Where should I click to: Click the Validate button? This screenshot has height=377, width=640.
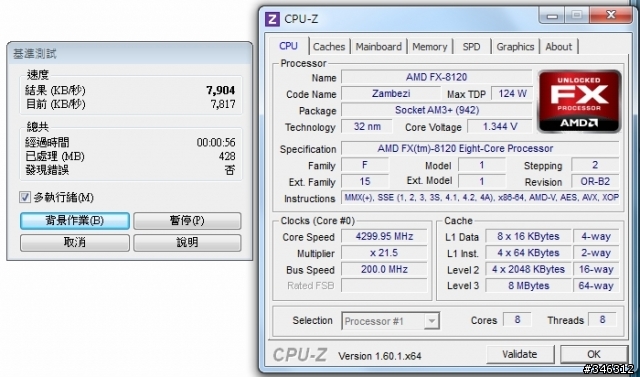point(520,354)
